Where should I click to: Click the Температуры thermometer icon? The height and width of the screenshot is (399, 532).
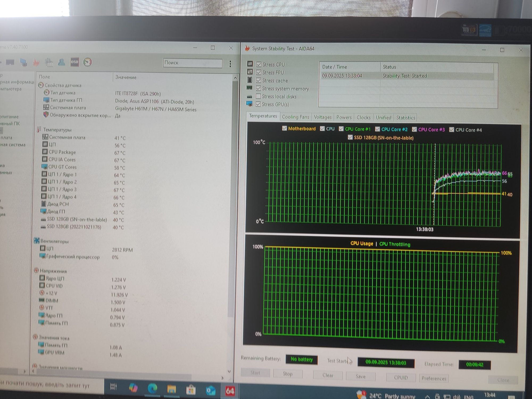(39, 130)
